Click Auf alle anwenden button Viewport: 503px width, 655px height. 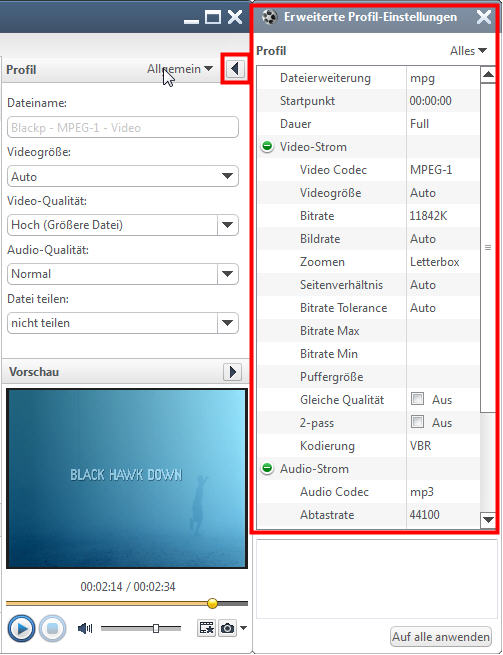(x=441, y=637)
